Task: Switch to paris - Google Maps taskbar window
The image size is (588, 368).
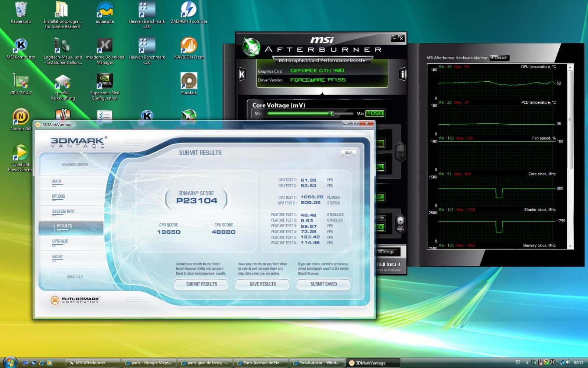Action: [149, 363]
